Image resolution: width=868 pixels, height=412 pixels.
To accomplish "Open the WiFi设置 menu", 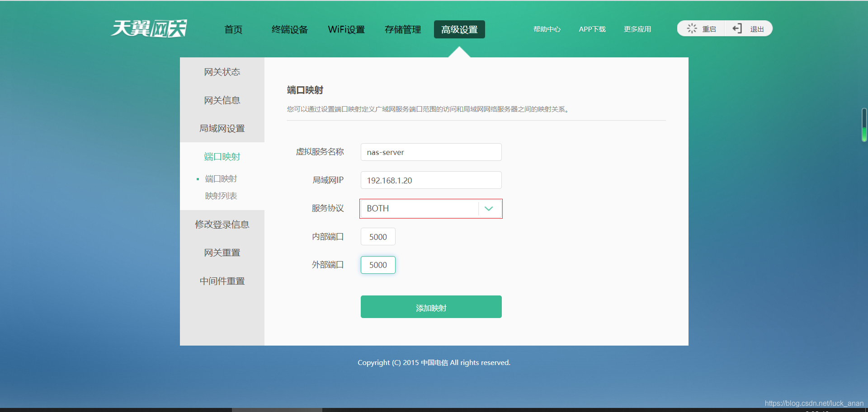I will [x=346, y=29].
